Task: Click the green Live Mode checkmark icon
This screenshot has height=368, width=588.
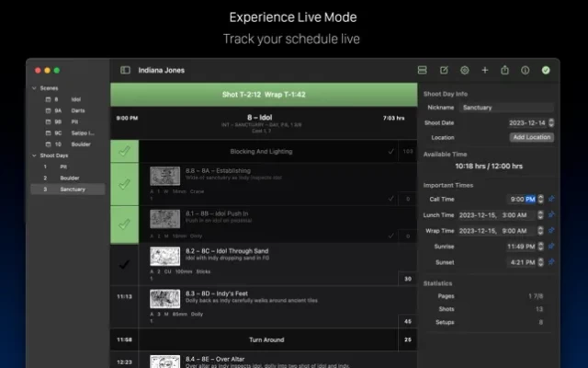Action: 546,70
